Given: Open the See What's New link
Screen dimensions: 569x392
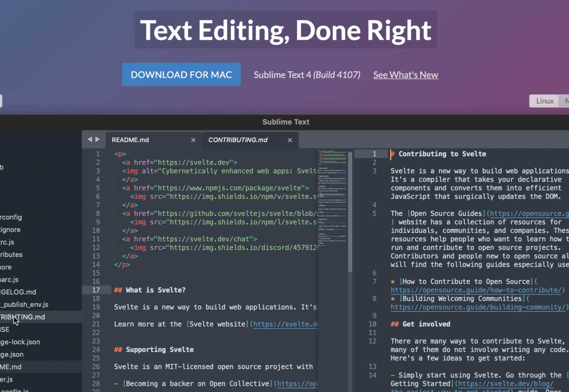Looking at the screenshot, I should coord(406,75).
